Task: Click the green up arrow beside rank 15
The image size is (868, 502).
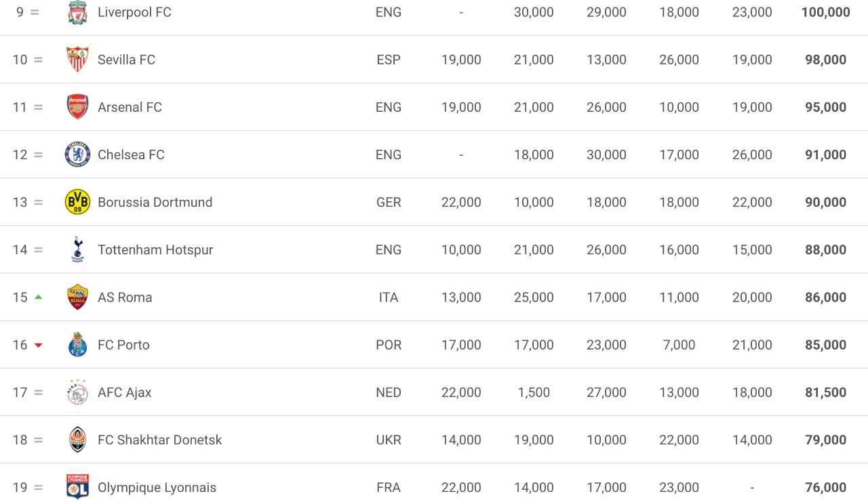Action: tap(38, 297)
